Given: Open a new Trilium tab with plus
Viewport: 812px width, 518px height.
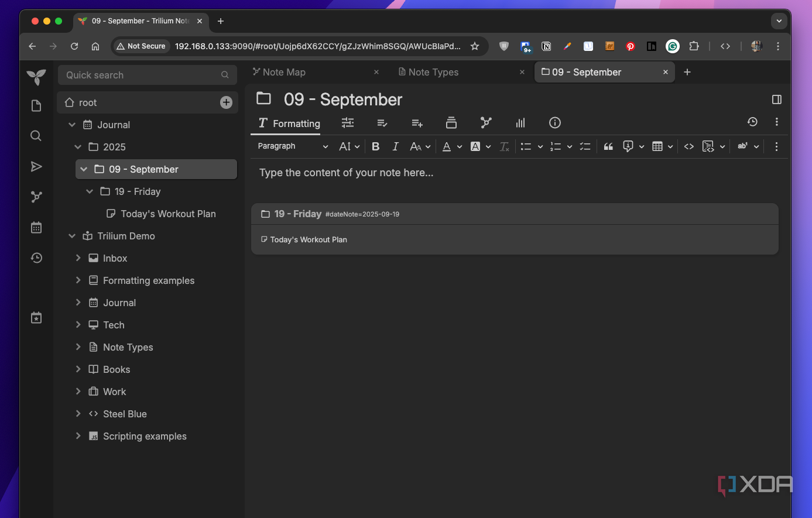Looking at the screenshot, I should click(x=687, y=72).
